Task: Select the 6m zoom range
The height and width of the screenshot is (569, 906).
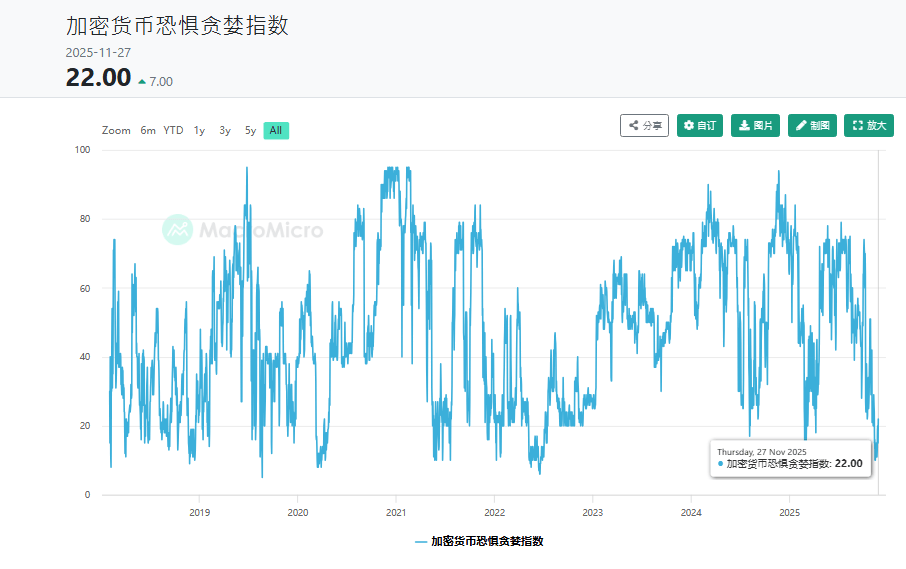Action: pos(148,130)
